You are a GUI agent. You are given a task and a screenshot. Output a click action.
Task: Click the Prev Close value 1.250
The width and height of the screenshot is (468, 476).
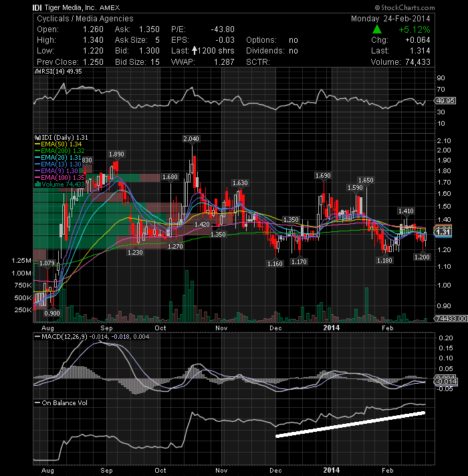pos(93,62)
